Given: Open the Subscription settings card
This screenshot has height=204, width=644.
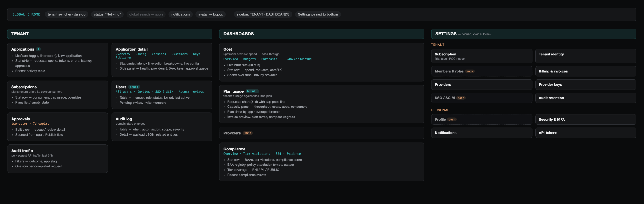Looking at the screenshot, I should click(x=481, y=56).
